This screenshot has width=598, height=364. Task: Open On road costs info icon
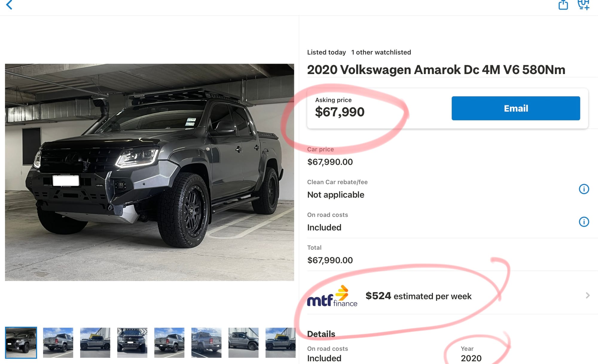click(x=584, y=222)
